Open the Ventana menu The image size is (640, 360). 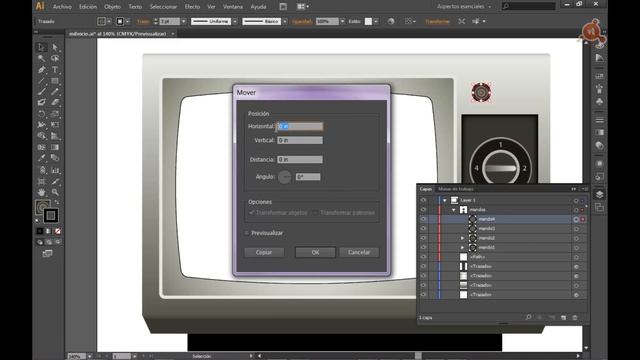pos(233,7)
